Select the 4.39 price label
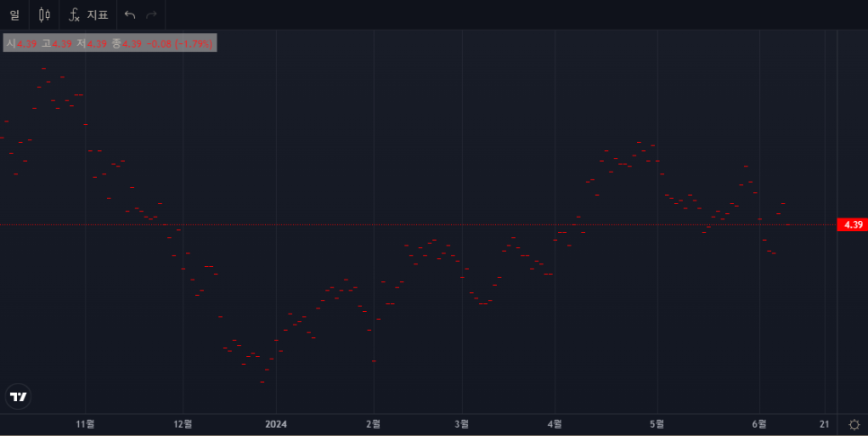 click(853, 225)
